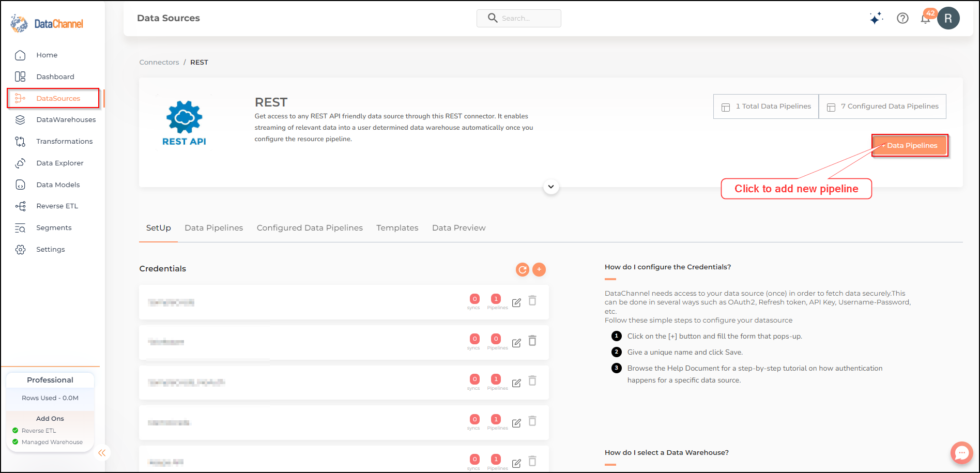Edit the third credential row
The width and height of the screenshot is (980, 473).
[516, 383]
